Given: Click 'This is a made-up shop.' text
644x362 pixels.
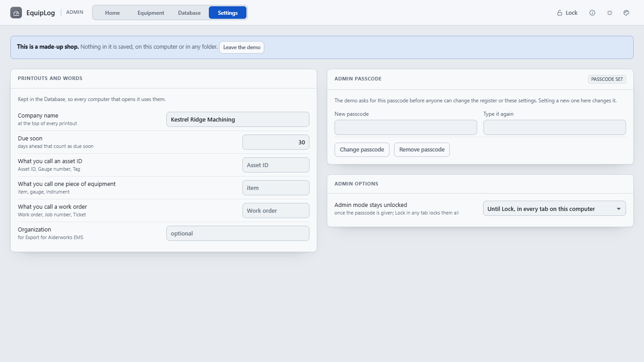Looking at the screenshot, I should tap(48, 46).
